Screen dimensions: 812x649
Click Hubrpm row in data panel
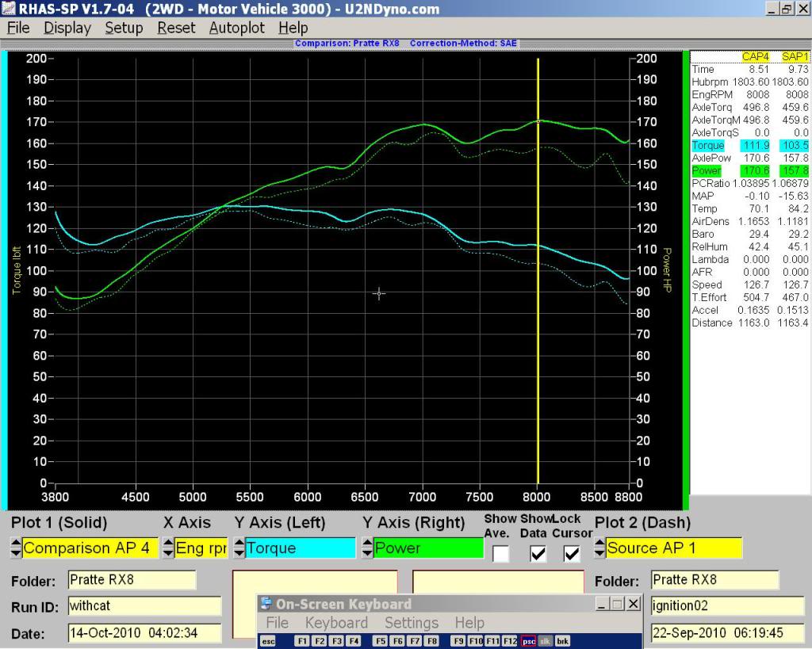(x=749, y=82)
